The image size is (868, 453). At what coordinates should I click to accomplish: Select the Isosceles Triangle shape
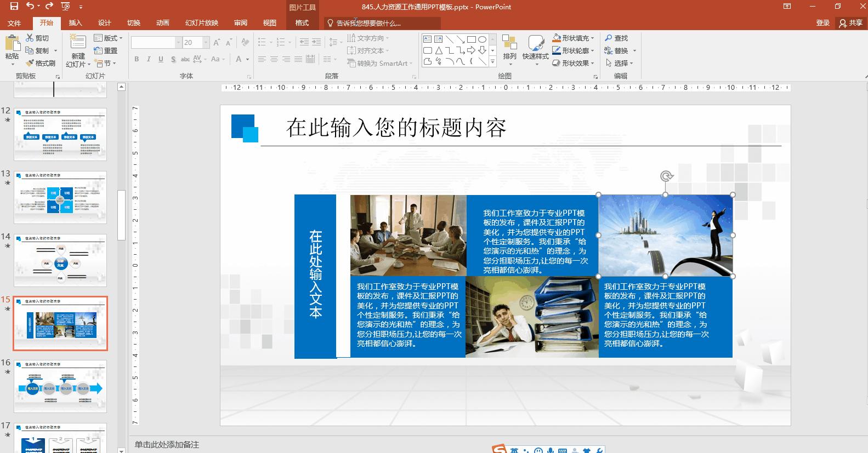[x=438, y=50]
